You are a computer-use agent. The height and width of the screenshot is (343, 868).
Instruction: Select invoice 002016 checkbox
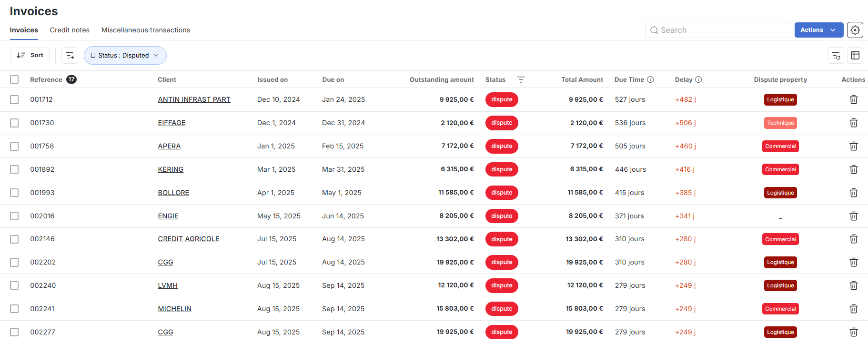[14, 216]
